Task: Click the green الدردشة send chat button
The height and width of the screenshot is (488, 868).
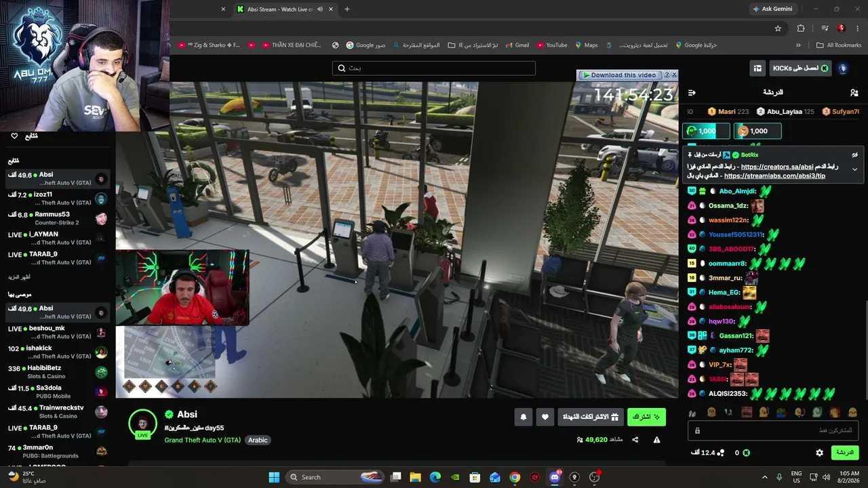Action: (844, 453)
